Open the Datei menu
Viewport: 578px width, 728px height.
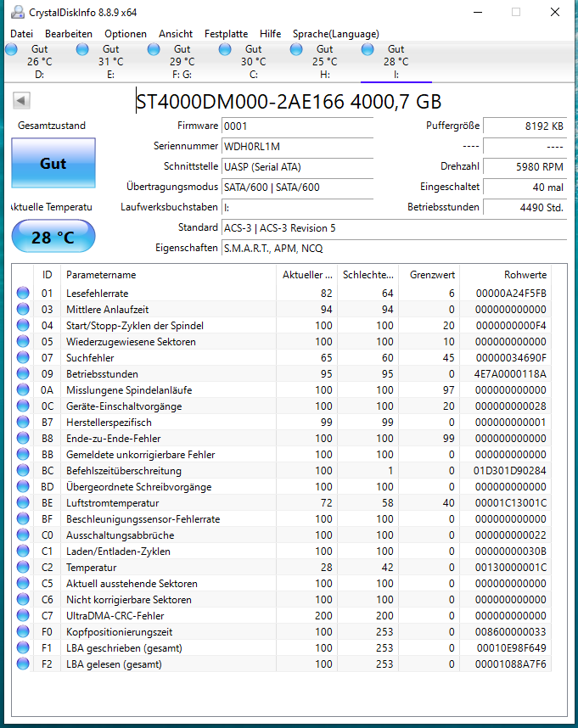[x=21, y=34]
